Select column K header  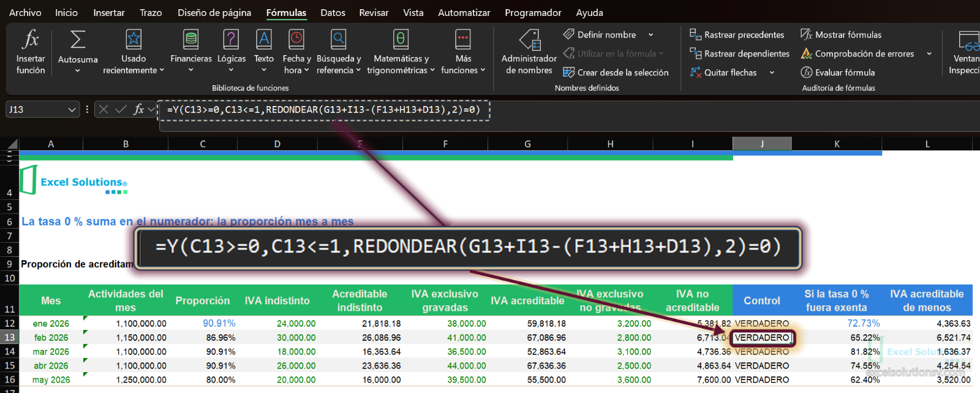tap(837, 144)
